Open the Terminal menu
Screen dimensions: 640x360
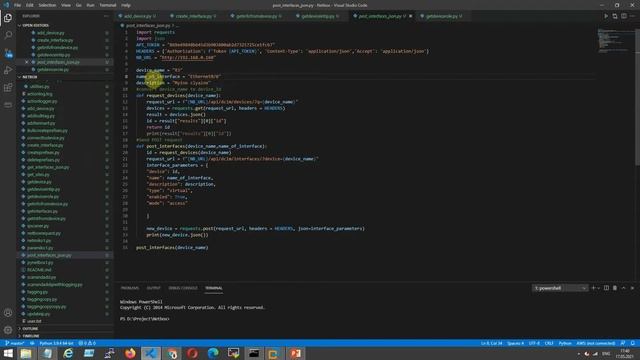(108, 5)
